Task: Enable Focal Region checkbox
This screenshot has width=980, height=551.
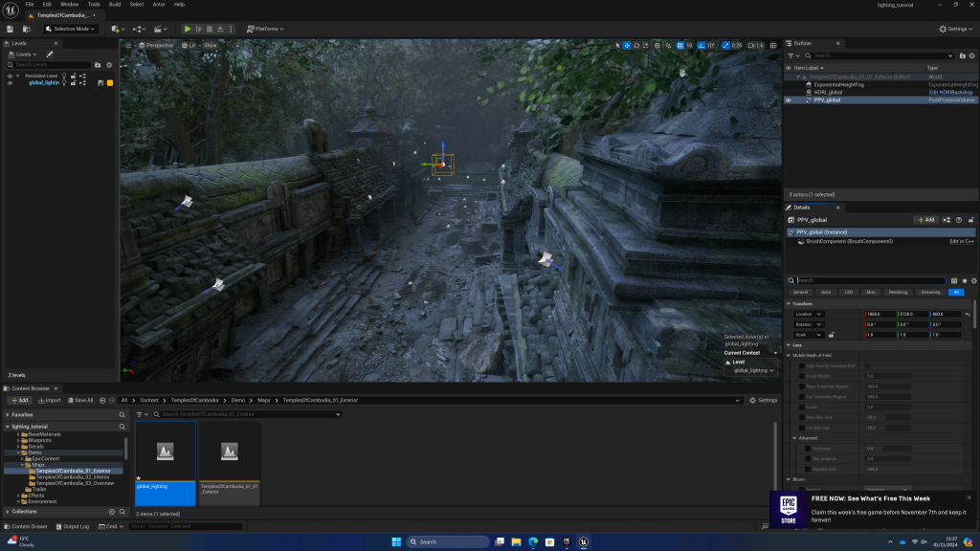Action: click(802, 376)
